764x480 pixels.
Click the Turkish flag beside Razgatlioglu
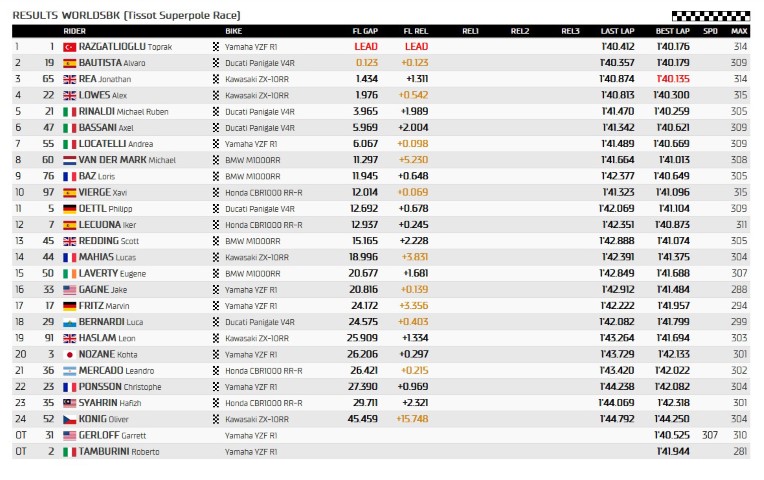[x=69, y=46]
